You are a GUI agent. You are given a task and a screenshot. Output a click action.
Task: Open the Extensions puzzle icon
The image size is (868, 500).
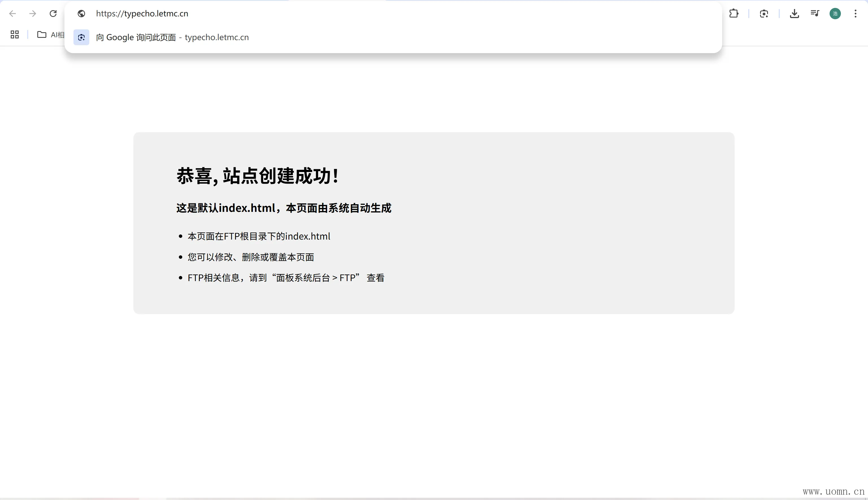pos(734,13)
